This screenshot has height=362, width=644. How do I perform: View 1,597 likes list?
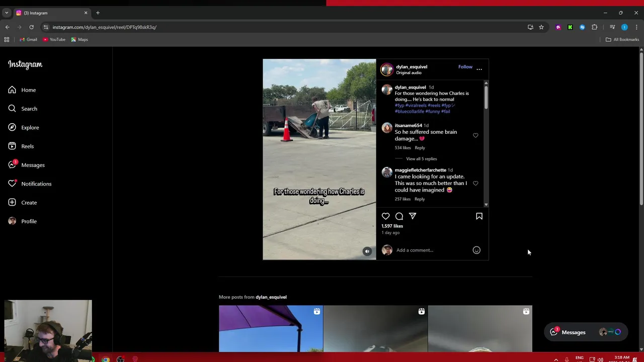pos(392,226)
